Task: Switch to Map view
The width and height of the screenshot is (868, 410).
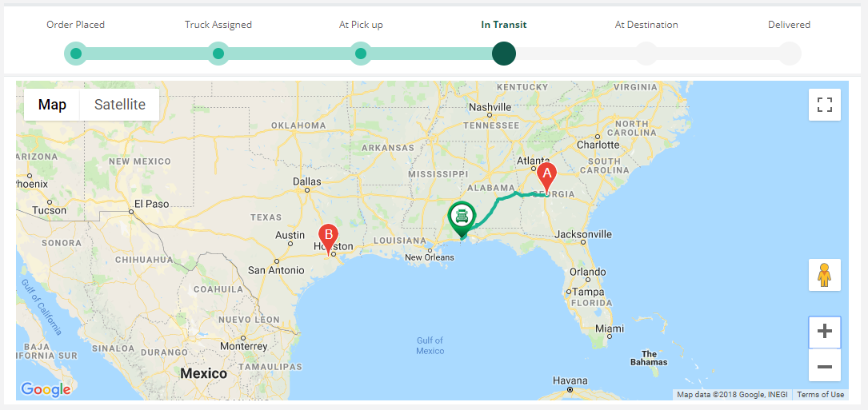Action: (52, 105)
